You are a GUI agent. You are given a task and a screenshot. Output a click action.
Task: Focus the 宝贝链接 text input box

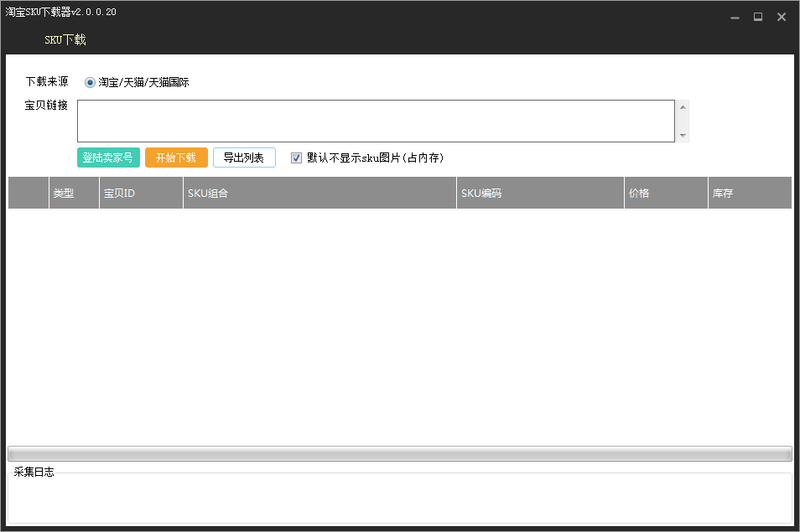[376, 121]
